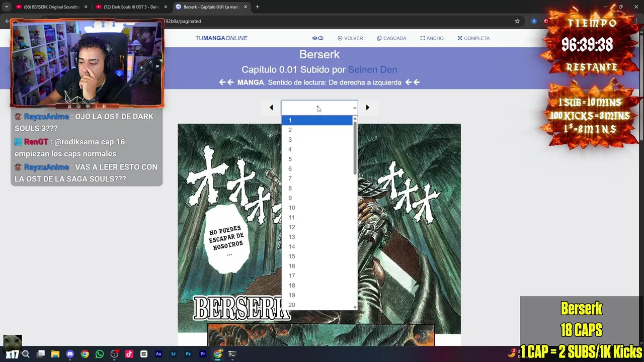Bookmark this page with the star icon
The width and height of the screenshot is (644, 362).
pos(517,21)
